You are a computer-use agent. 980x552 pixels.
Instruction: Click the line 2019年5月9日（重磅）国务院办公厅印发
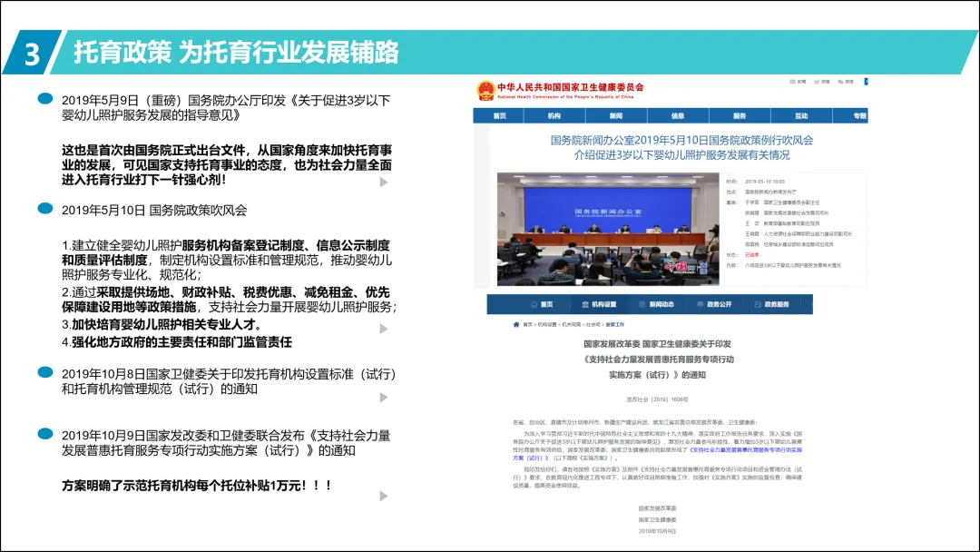[226, 101]
